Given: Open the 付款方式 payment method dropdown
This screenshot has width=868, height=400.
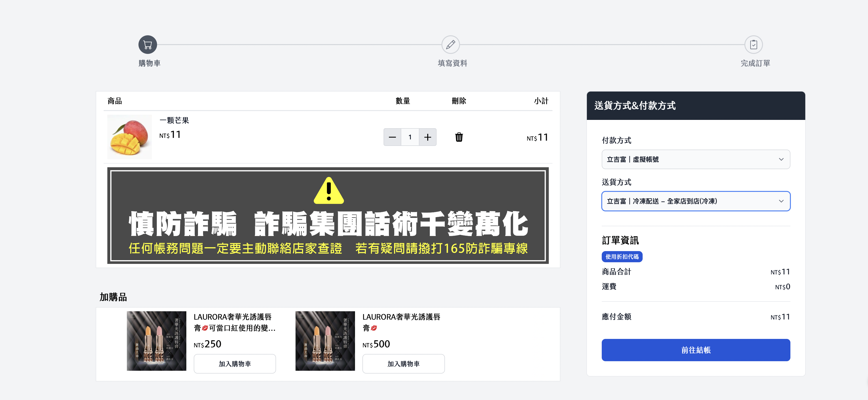Looking at the screenshot, I should click(x=696, y=159).
